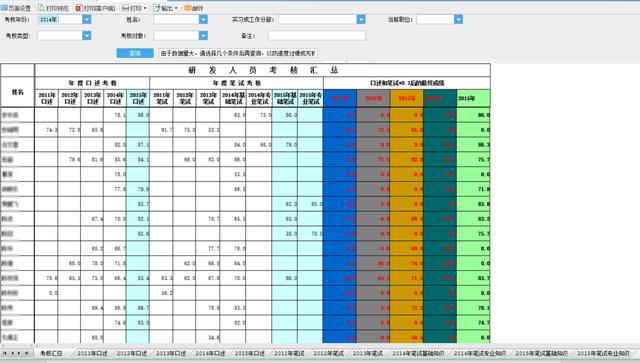Screen dimensions: 640x363
Task: Click into the 备注 remarks input field
Action: point(317,36)
